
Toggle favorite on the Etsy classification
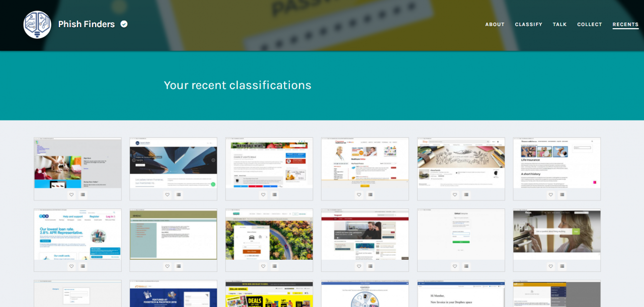tap(455, 195)
